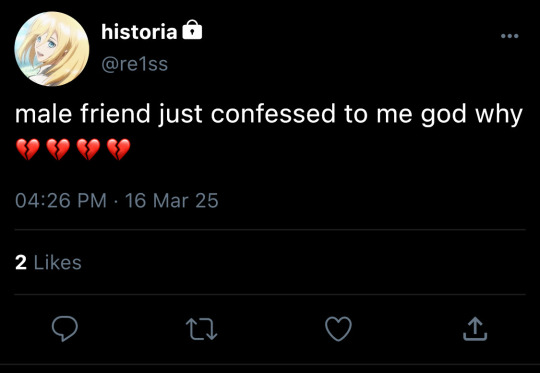The height and width of the screenshot is (373, 540).
Task: Click the word confessed in tweet
Action: pyautogui.click(x=273, y=114)
